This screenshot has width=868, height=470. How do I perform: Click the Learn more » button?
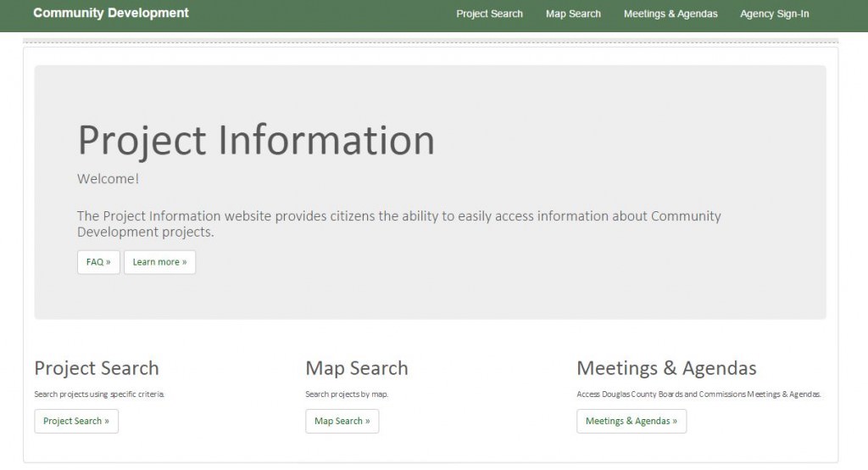pyautogui.click(x=159, y=262)
